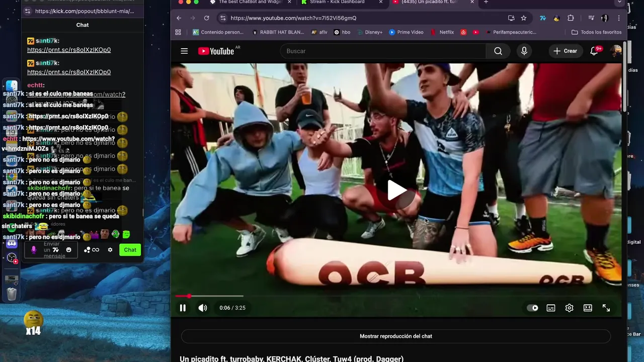The image size is (644, 362).
Task: Open the Trash in the dock
Action: pyautogui.click(x=12, y=294)
